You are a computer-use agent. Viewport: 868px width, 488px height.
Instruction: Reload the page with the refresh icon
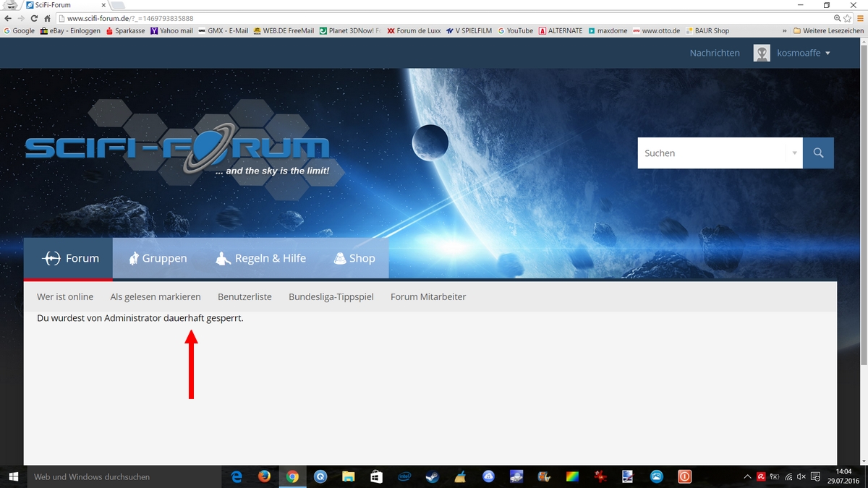point(33,18)
